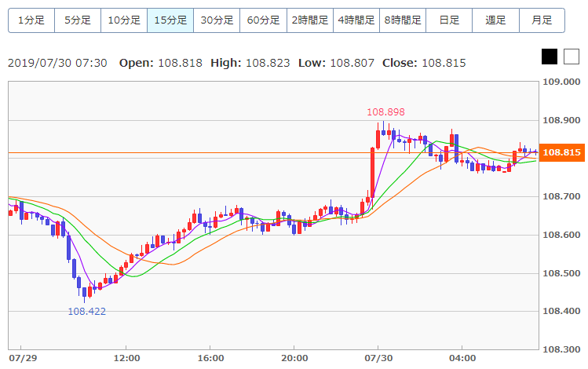588x369 pixels.
Task: Select the 10分足 timeframe tab
Action: point(124,20)
